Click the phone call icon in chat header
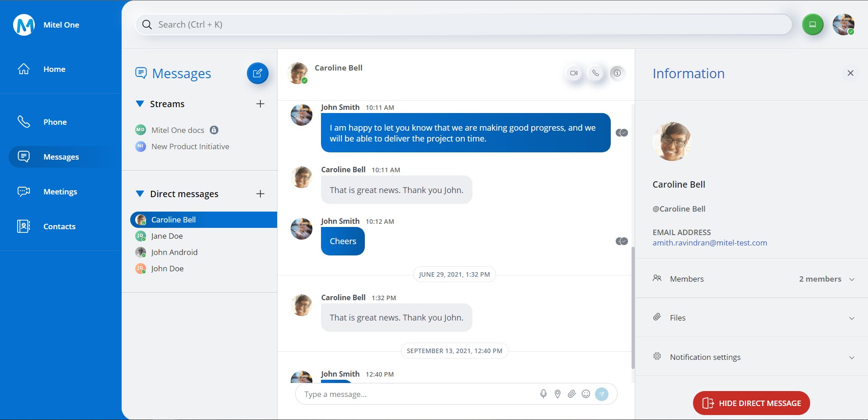Image resolution: width=868 pixels, height=420 pixels. click(x=595, y=73)
